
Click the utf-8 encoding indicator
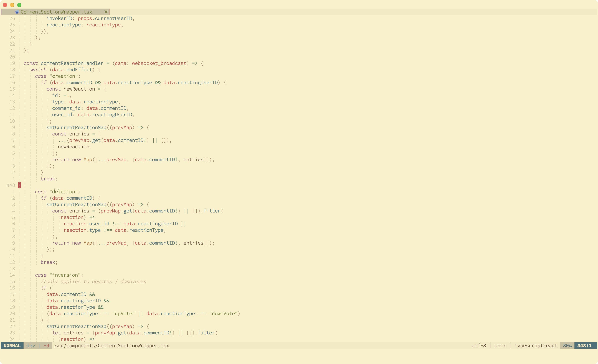(x=479, y=346)
